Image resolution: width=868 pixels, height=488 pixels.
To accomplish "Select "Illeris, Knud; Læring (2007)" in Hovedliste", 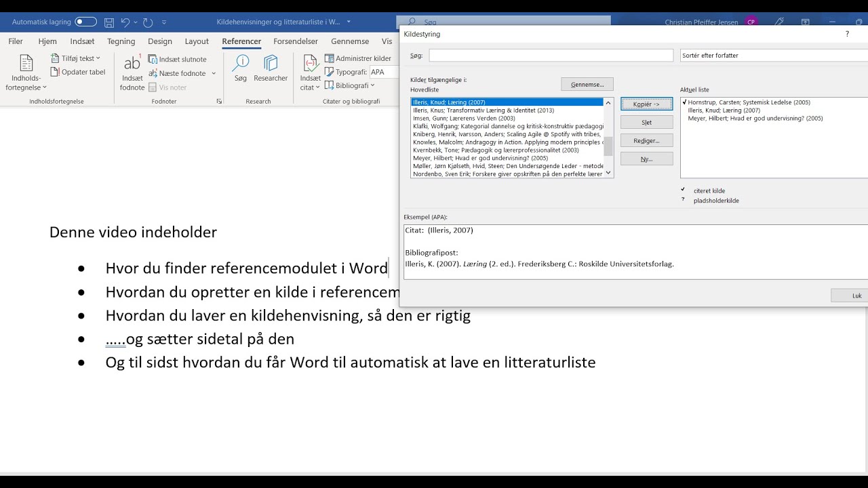I will [507, 102].
